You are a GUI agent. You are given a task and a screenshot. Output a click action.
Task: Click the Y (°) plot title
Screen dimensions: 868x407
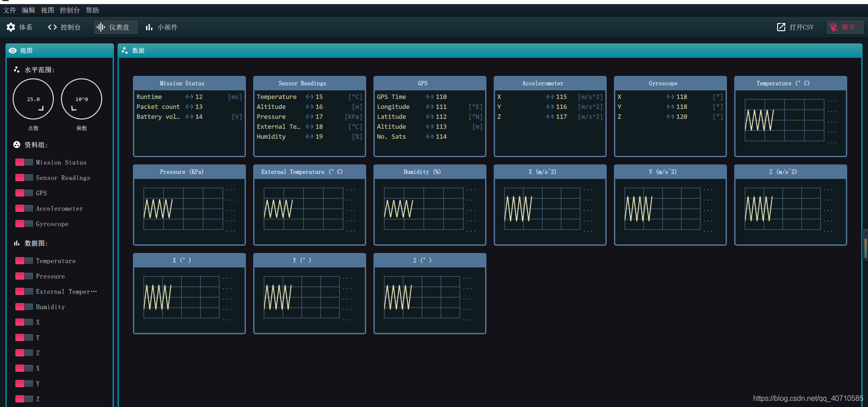coord(302,260)
